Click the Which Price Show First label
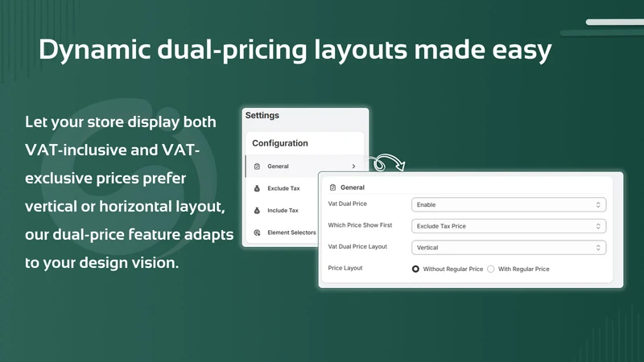Screen dimensions: 644x362 pos(360,225)
